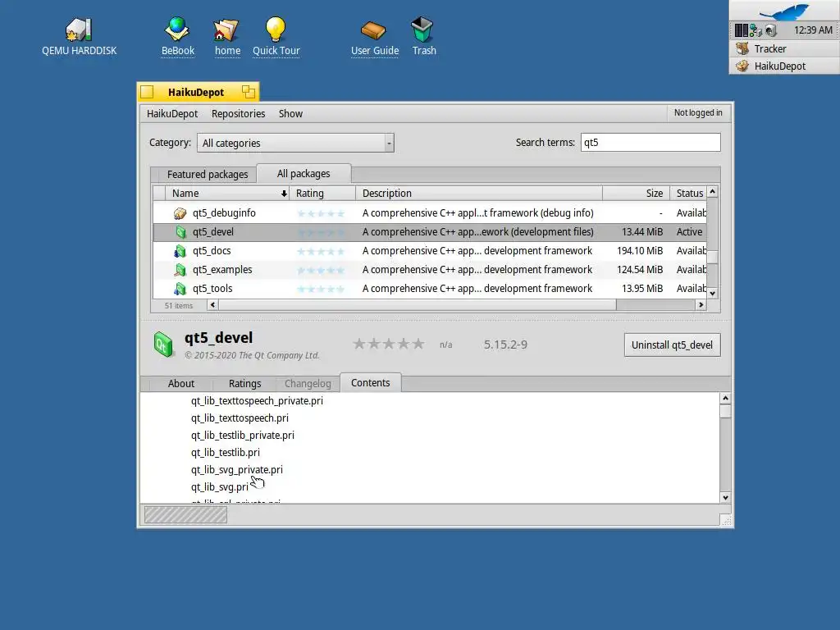
Task: Select qt_lib_texttospeech.pri in contents
Action: 240,418
